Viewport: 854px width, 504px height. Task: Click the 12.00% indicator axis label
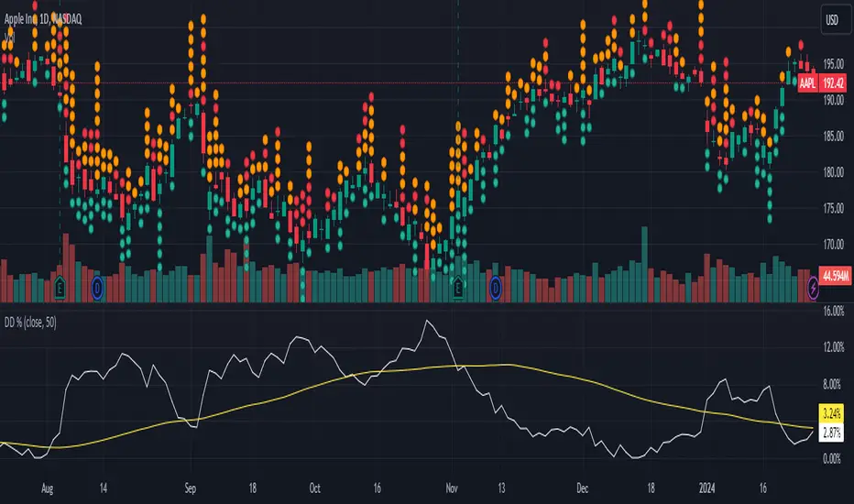[833, 347]
